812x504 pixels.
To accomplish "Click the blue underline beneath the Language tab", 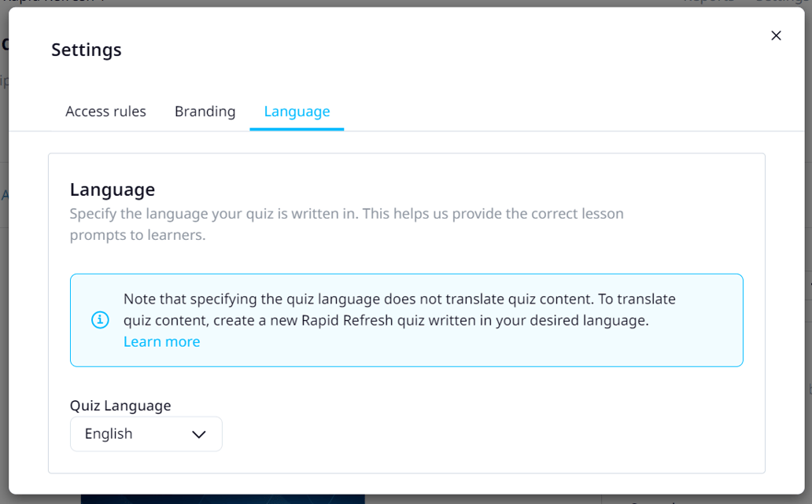I will (x=297, y=128).
